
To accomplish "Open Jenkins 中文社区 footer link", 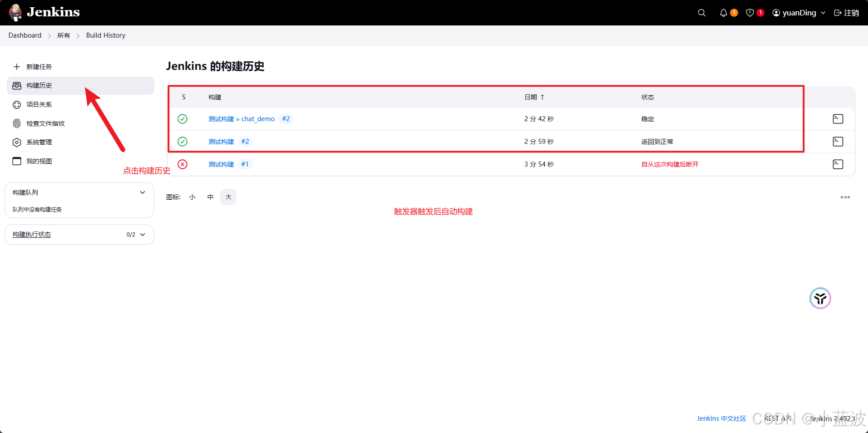I will coord(721,418).
